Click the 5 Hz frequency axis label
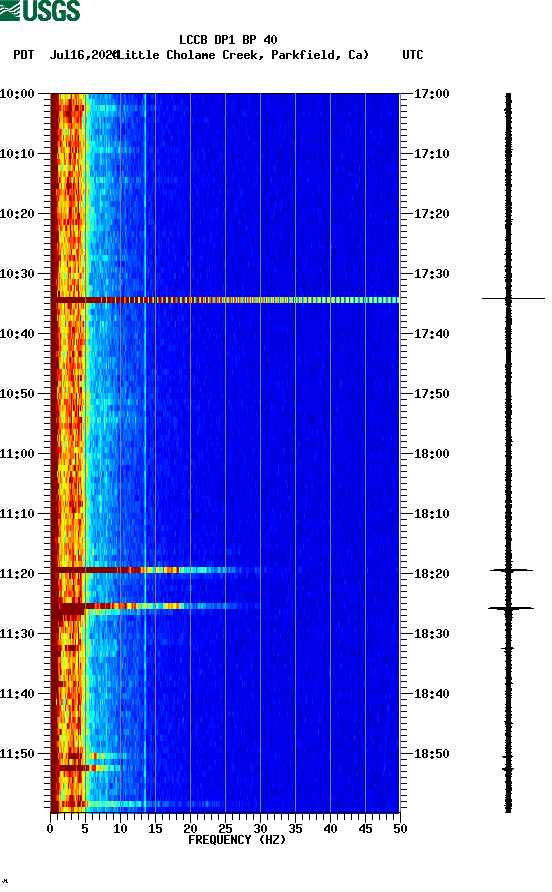 tap(85, 829)
